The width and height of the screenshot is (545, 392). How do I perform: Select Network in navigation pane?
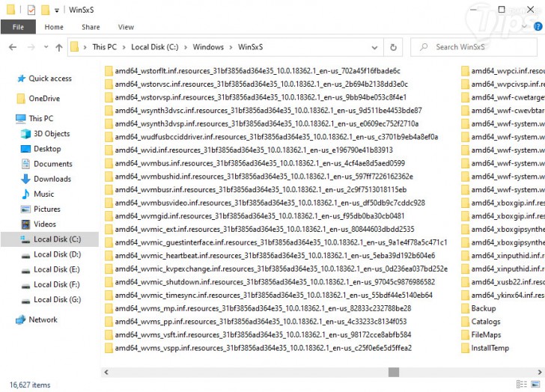37,319
